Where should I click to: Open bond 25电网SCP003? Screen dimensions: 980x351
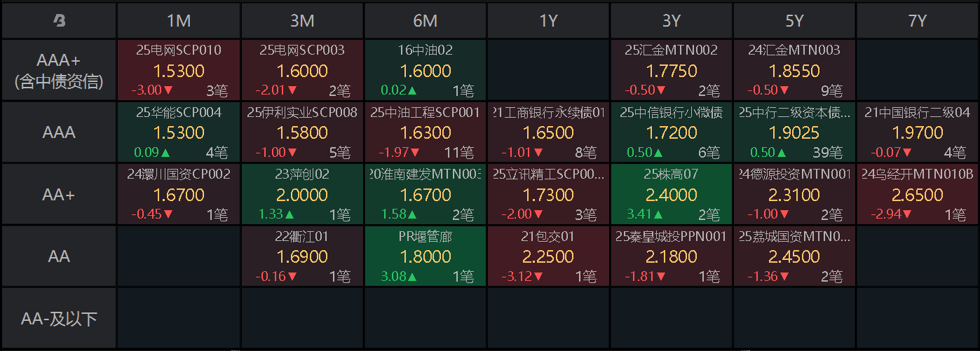[302, 50]
